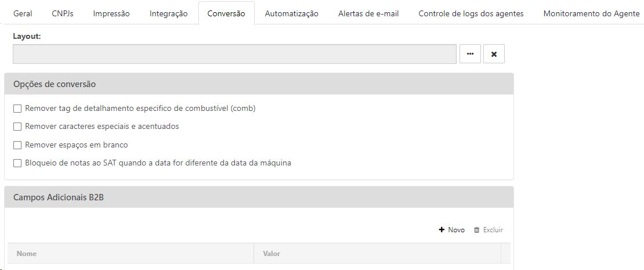Viewport: 644px width, 270px height.
Task: Switch to Alertas de e-mail tab
Action: point(368,13)
